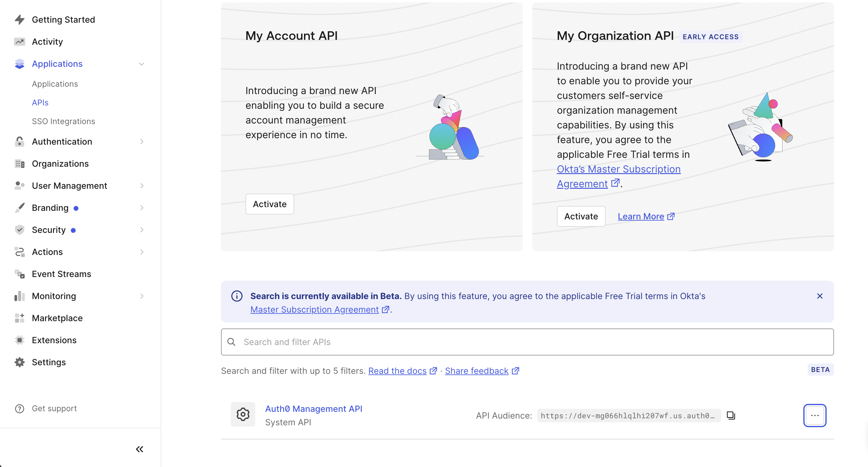Click the Settings gear icon
The height and width of the screenshot is (467, 868).
(20, 362)
